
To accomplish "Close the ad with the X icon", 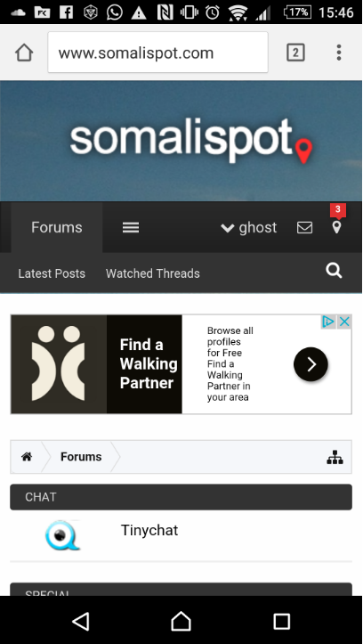I will pos(344,322).
